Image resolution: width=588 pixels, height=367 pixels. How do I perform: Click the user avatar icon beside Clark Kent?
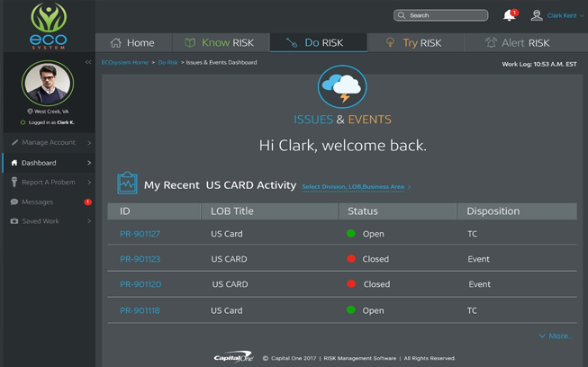537,15
